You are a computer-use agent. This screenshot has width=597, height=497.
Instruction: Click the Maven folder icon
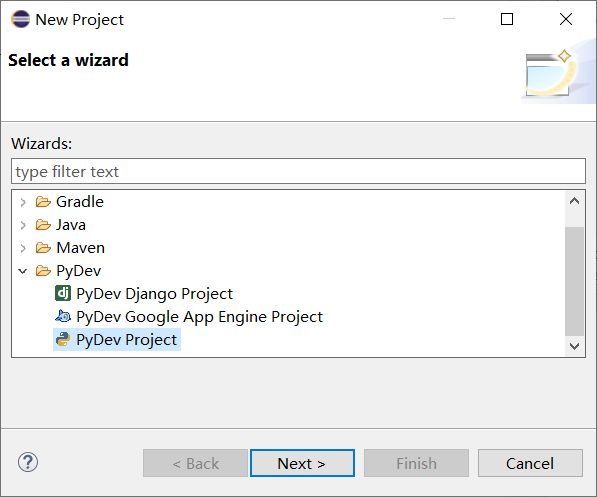[43, 248]
